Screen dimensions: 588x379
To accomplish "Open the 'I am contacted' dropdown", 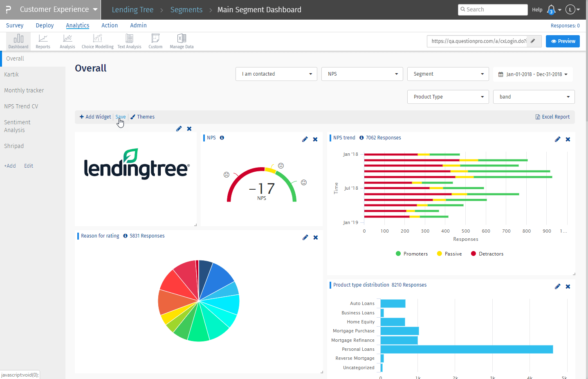I will 276,74.
